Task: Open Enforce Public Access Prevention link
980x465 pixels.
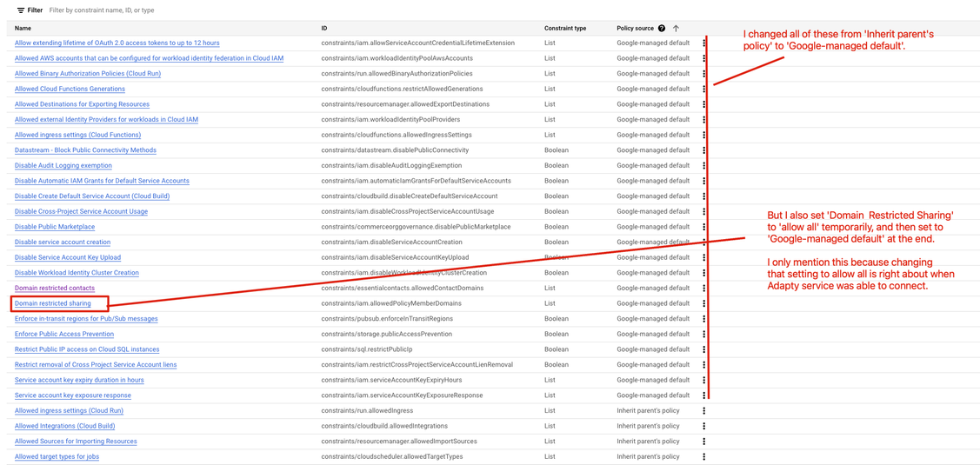Action: (x=64, y=334)
